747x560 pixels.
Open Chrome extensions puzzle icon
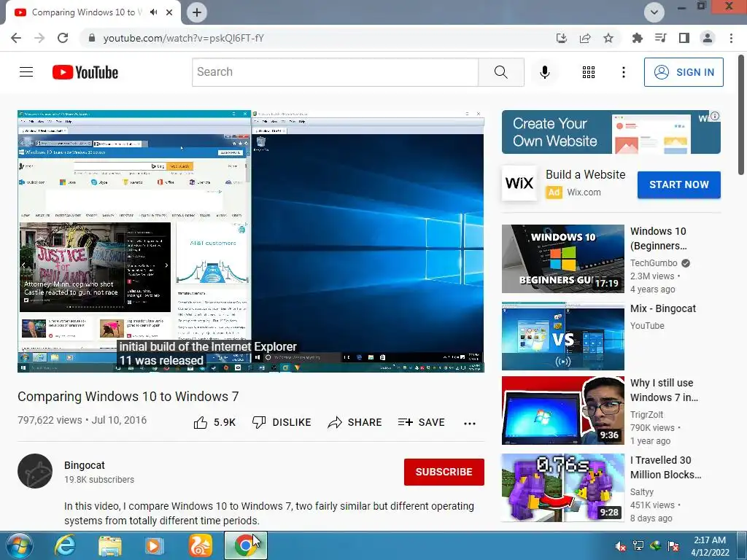pyautogui.click(x=637, y=38)
